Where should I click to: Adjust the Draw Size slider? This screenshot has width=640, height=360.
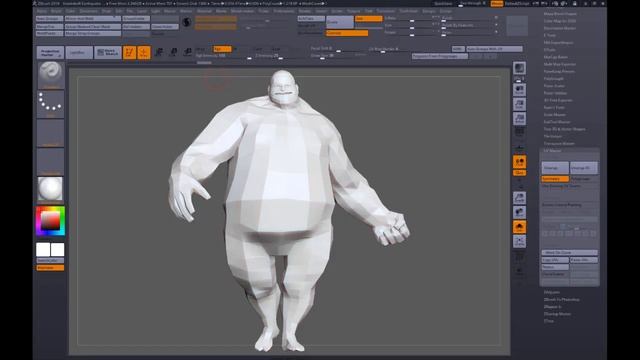point(338,56)
